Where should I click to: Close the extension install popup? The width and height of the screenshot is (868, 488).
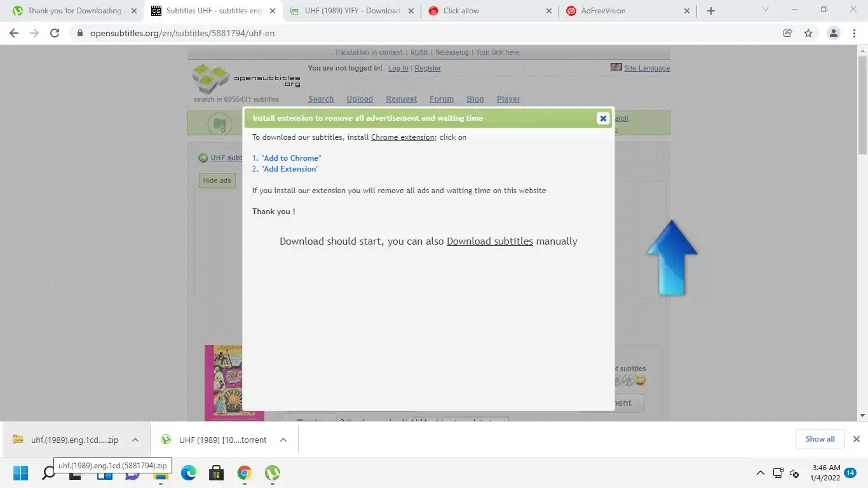[603, 118]
